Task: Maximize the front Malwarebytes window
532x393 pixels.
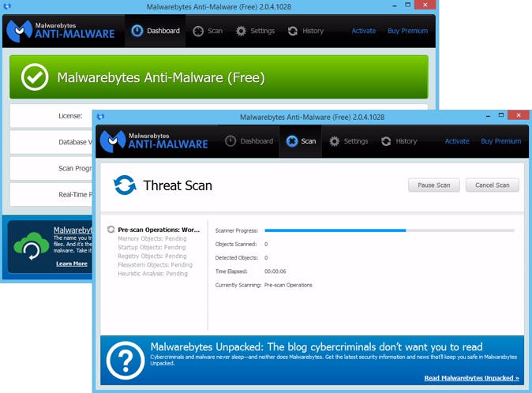Action: pos(500,115)
